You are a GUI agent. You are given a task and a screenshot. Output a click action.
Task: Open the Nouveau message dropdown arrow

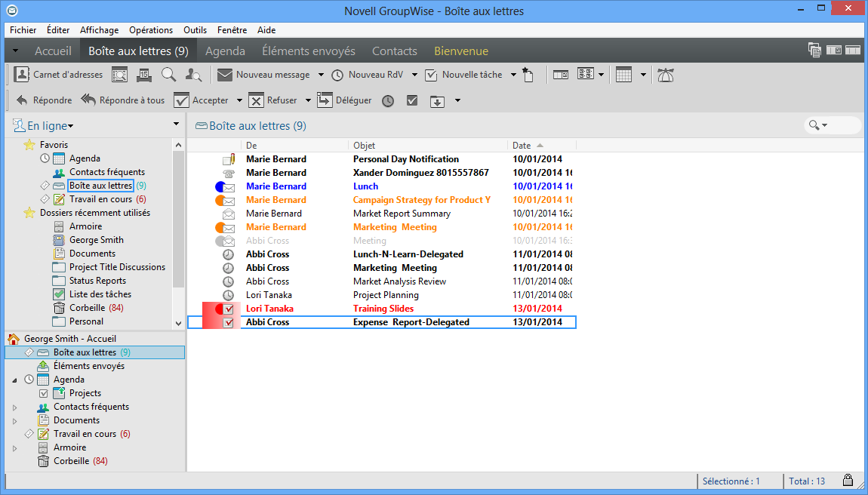click(x=321, y=75)
